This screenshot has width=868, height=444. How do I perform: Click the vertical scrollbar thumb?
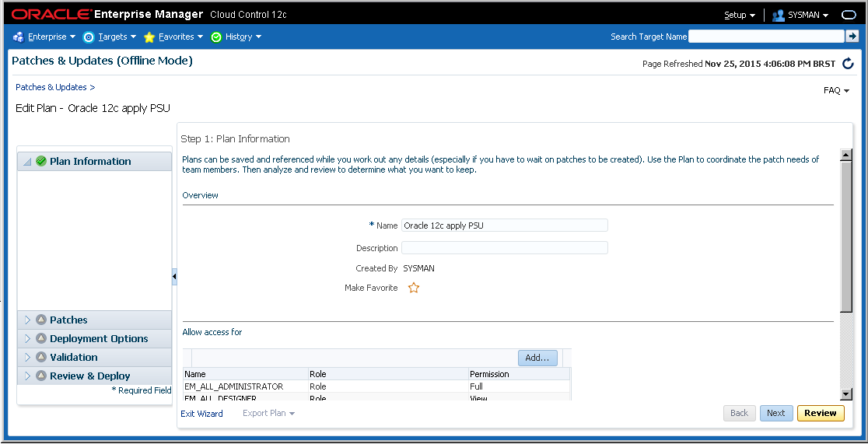[845, 236]
